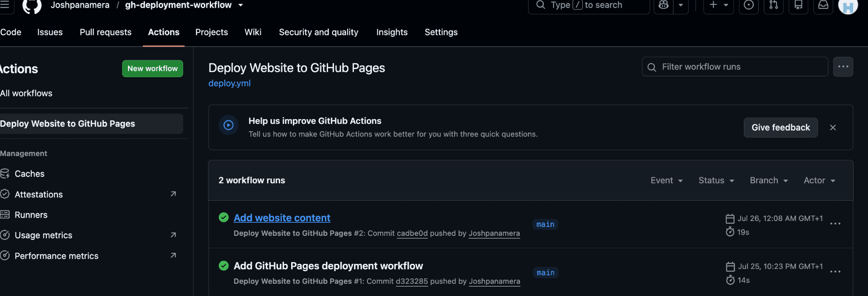
Task: Open Joshpanamera link in run #2
Action: [x=494, y=233]
